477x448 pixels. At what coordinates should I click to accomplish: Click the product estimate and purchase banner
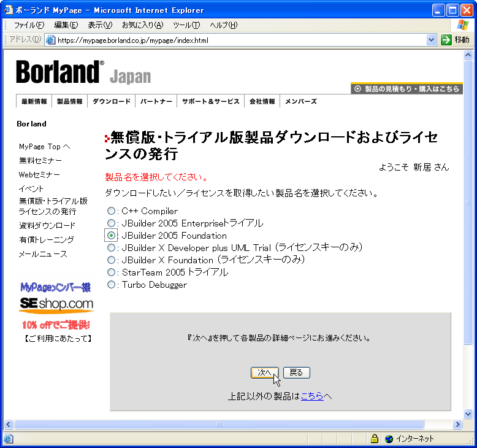[x=406, y=89]
